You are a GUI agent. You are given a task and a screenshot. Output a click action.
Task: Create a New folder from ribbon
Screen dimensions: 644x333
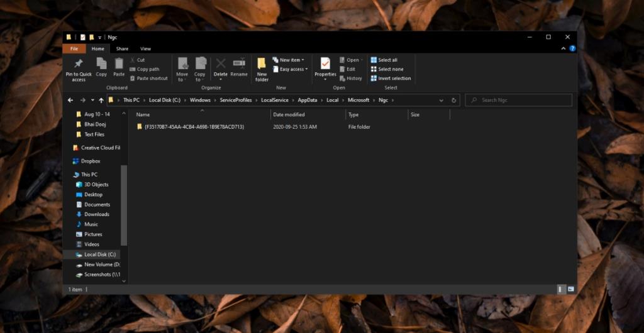tap(262, 63)
